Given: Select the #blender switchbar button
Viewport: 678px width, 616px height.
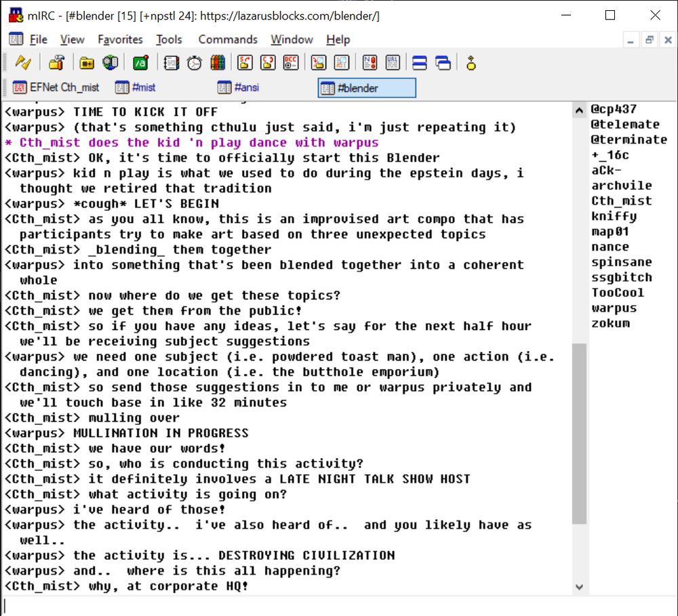Looking at the screenshot, I should pos(367,87).
